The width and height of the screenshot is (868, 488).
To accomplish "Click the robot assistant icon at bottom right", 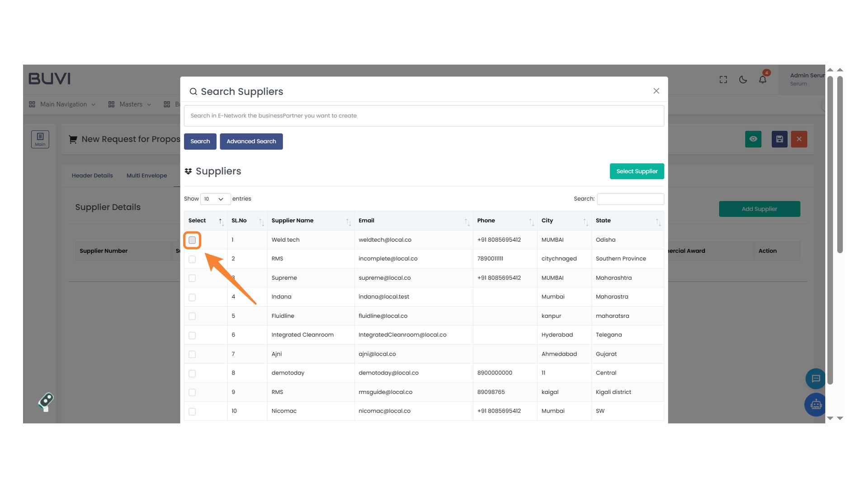I will click(x=816, y=405).
